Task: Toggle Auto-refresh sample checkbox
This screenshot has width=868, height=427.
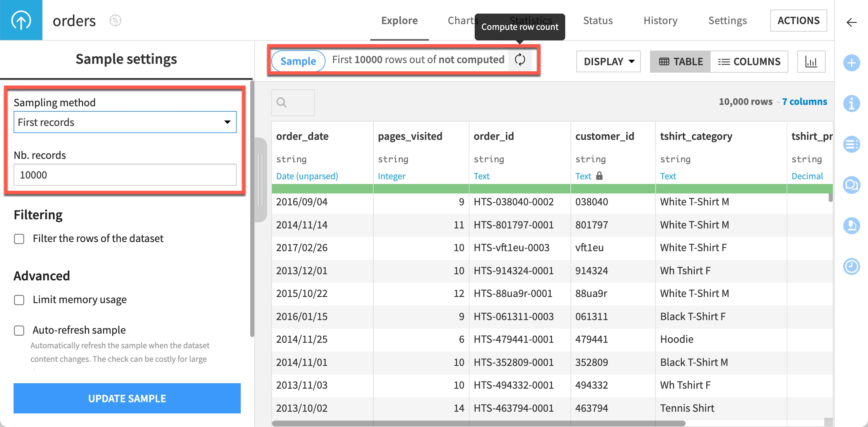Action: [x=19, y=331]
